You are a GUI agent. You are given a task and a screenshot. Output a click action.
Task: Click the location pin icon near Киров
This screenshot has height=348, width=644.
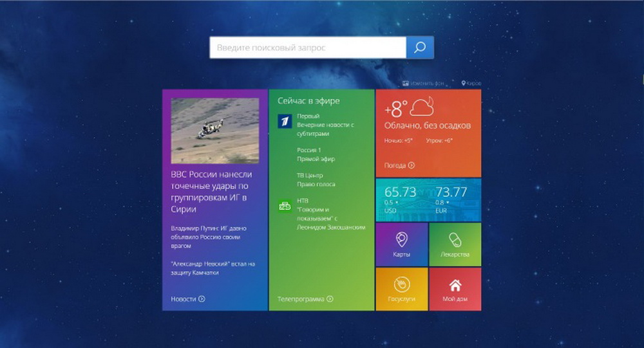[463, 84]
